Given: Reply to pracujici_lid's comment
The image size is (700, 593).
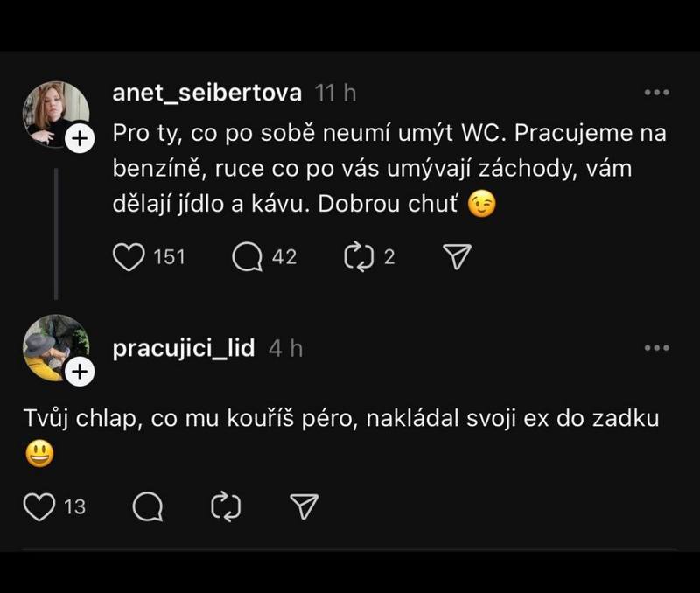Looking at the screenshot, I should pyautogui.click(x=147, y=506).
